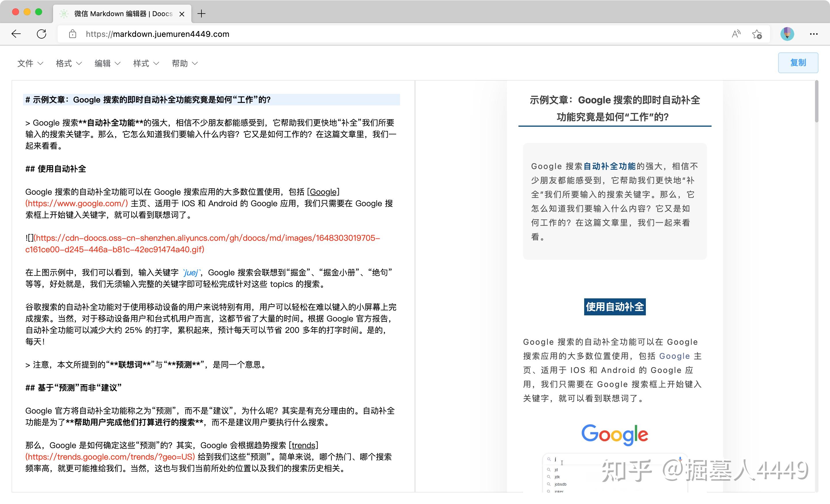Click the browser back arrow
This screenshot has width=830, height=504.
pos(16,34)
